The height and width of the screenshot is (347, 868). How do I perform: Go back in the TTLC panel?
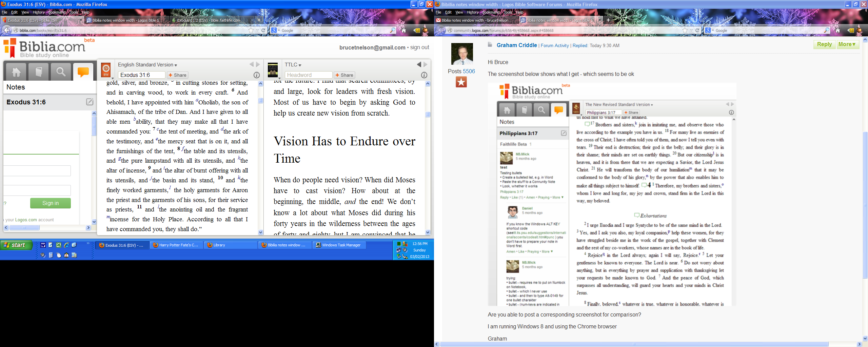click(419, 64)
